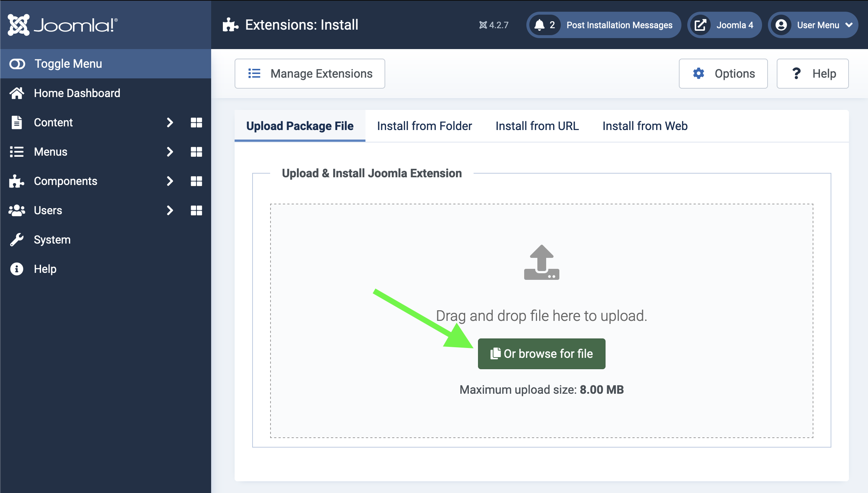Expand the Users submenu chevron
The image size is (868, 493).
pos(170,210)
